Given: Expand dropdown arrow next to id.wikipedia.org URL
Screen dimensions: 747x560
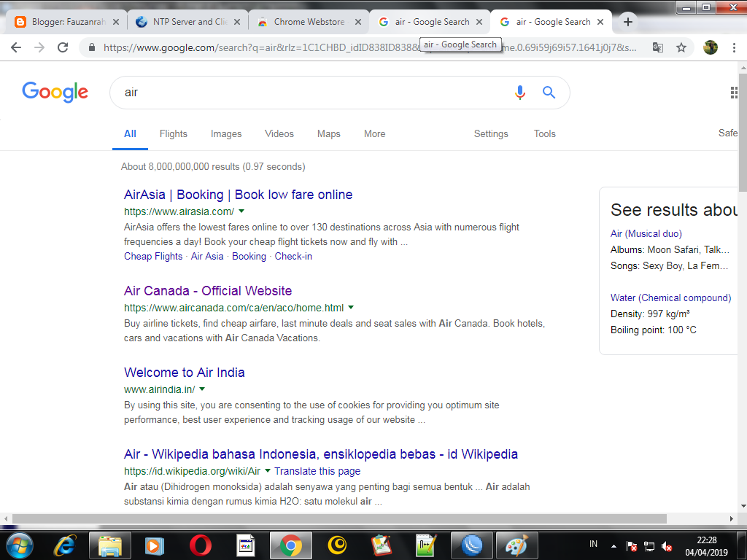Looking at the screenshot, I should [268, 470].
